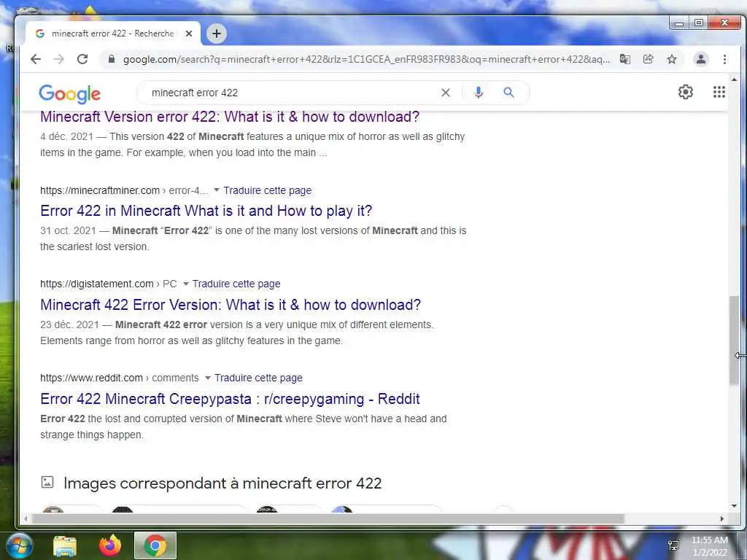Click the forward navigation arrow
This screenshot has height=560, width=747.
click(x=58, y=59)
